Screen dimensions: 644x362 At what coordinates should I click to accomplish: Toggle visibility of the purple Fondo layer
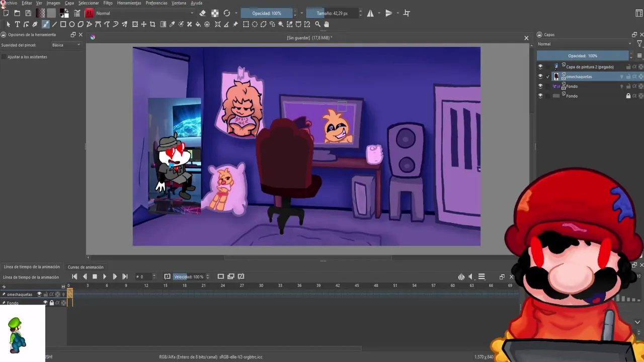tap(540, 86)
